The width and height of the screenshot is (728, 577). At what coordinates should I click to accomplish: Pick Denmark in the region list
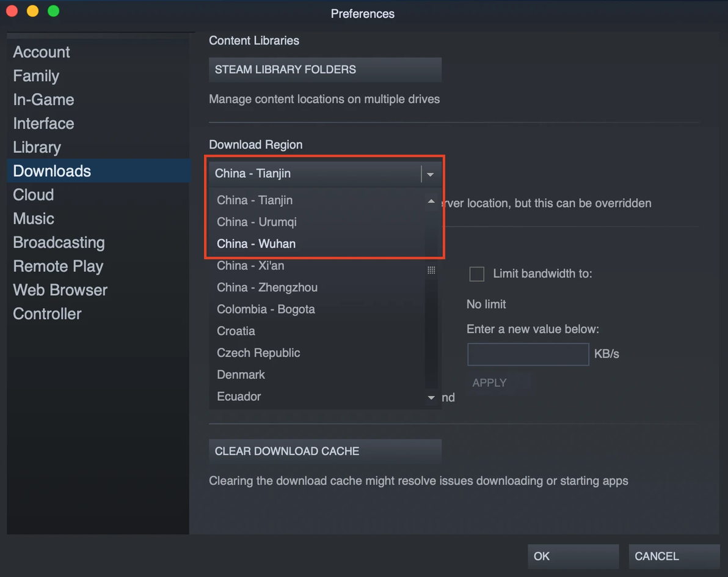coord(241,375)
